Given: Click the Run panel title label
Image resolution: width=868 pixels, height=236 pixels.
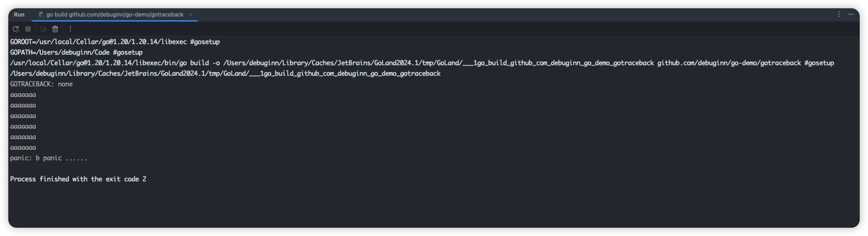Looking at the screenshot, I should point(19,15).
